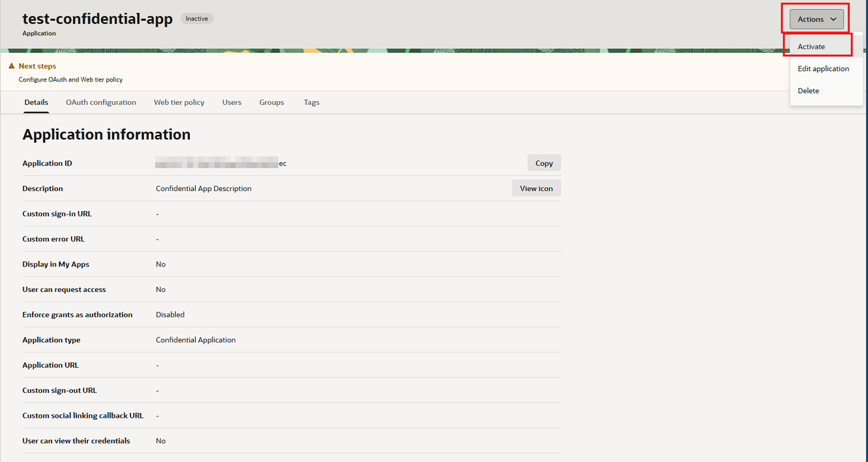The width and height of the screenshot is (868, 462).
Task: Open the Actions dropdown menu
Action: 816,20
